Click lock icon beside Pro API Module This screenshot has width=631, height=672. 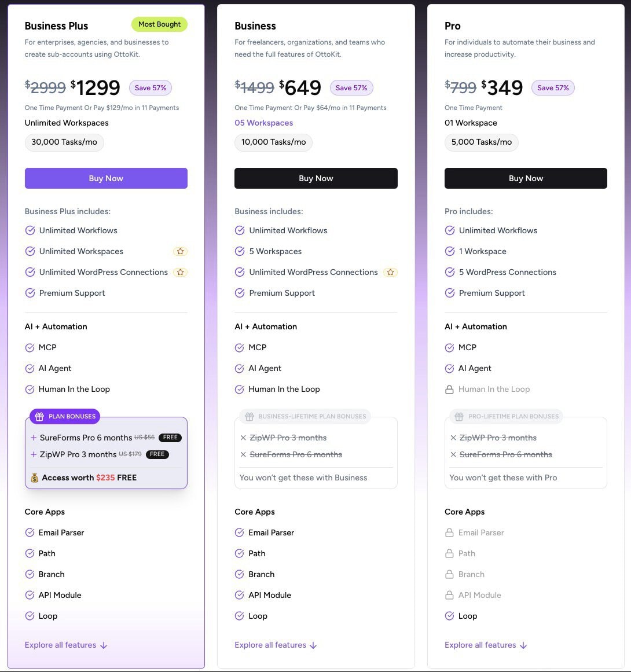coord(449,595)
